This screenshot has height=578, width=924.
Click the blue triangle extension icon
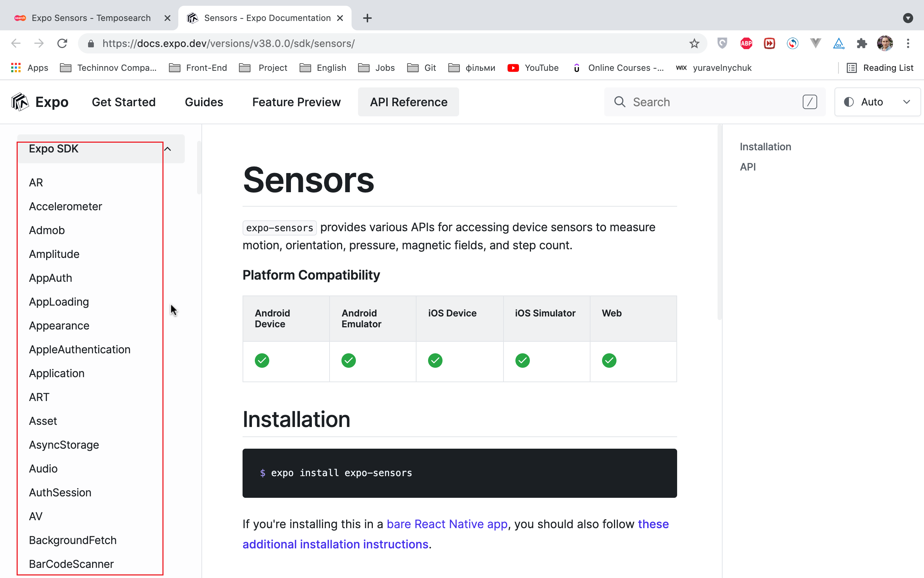838,43
